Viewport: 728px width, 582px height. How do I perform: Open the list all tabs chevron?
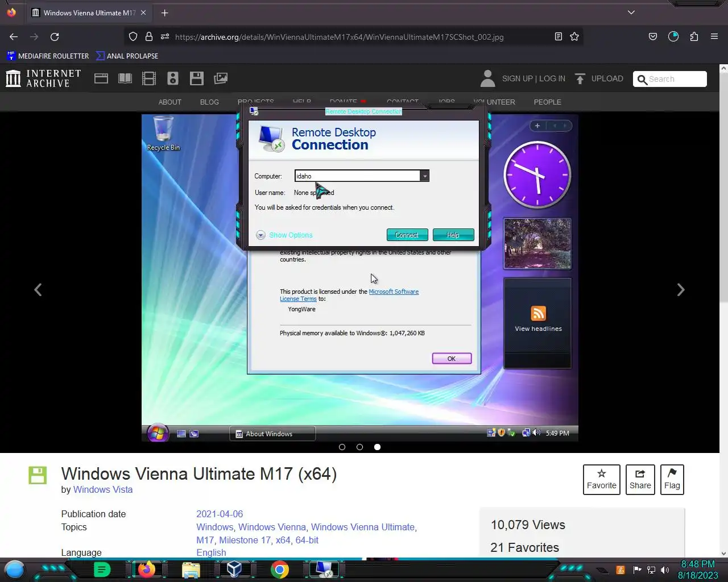(631, 13)
